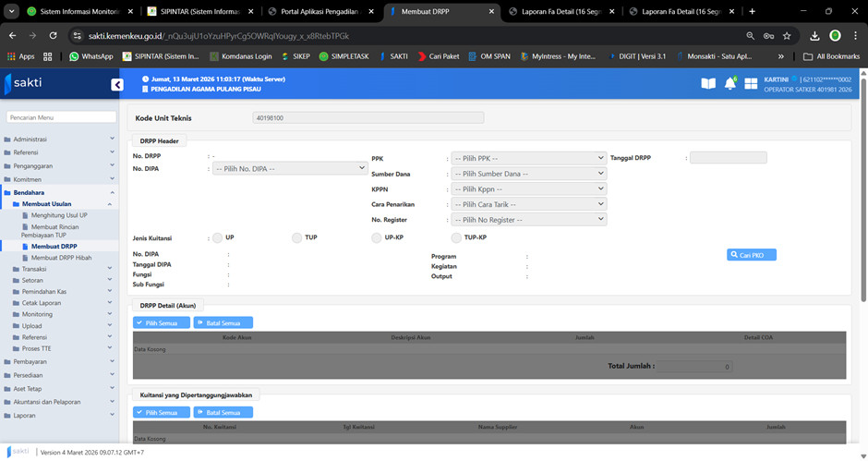Click Pilih Semua in DRPP Detail section
The height and width of the screenshot is (461, 868).
(162, 323)
